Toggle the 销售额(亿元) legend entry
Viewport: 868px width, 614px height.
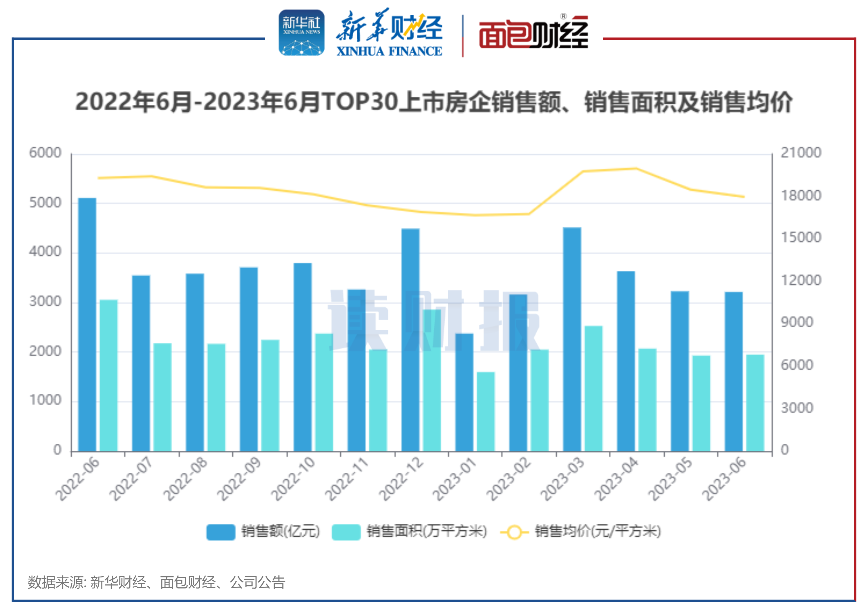click(x=280, y=531)
